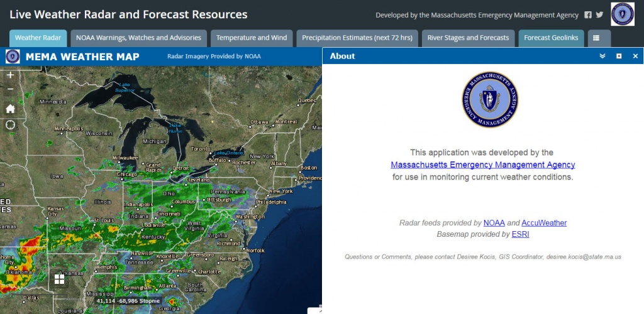Zoom in on the weather map
Screen dimensions: 644x314
click(10, 75)
